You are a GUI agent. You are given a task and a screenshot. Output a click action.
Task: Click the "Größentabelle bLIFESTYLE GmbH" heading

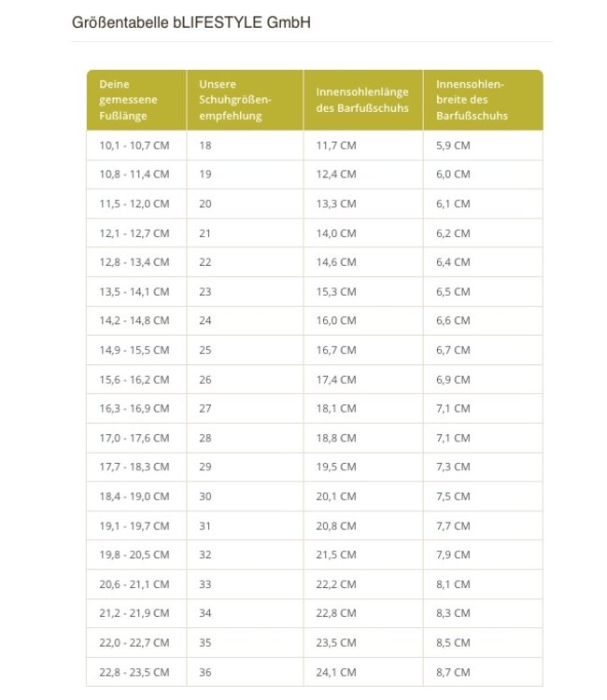[x=191, y=22]
